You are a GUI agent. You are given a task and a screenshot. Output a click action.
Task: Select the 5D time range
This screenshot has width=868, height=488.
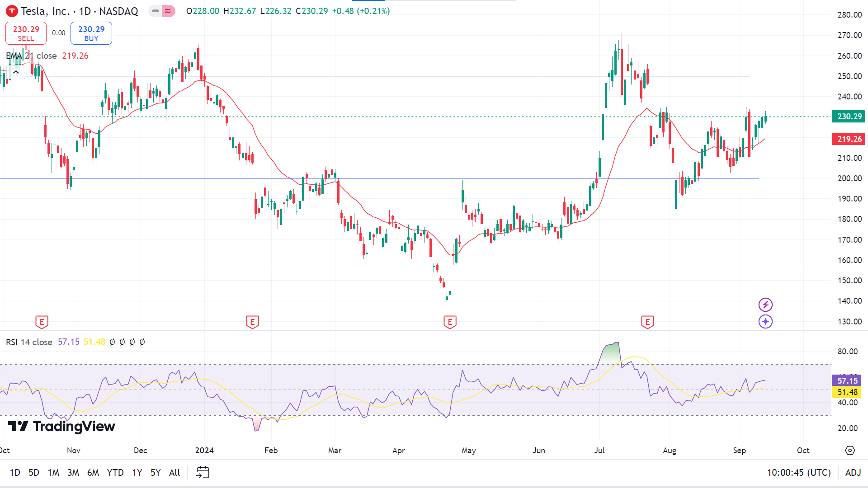34,473
